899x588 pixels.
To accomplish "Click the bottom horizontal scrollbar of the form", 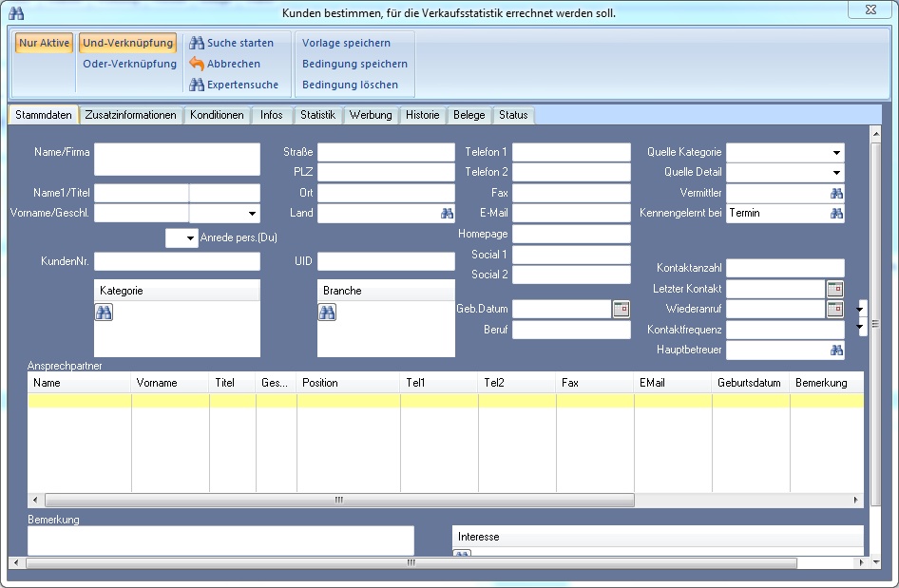I will point(411,562).
